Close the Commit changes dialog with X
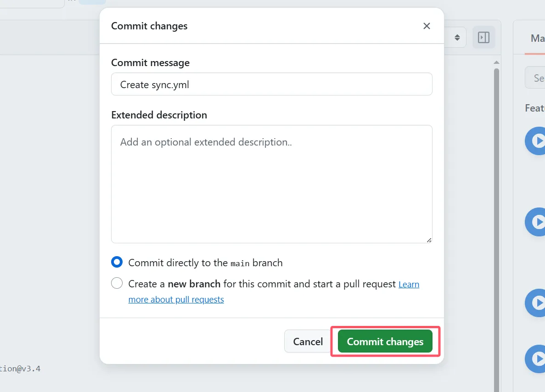The image size is (545, 392). [427, 26]
